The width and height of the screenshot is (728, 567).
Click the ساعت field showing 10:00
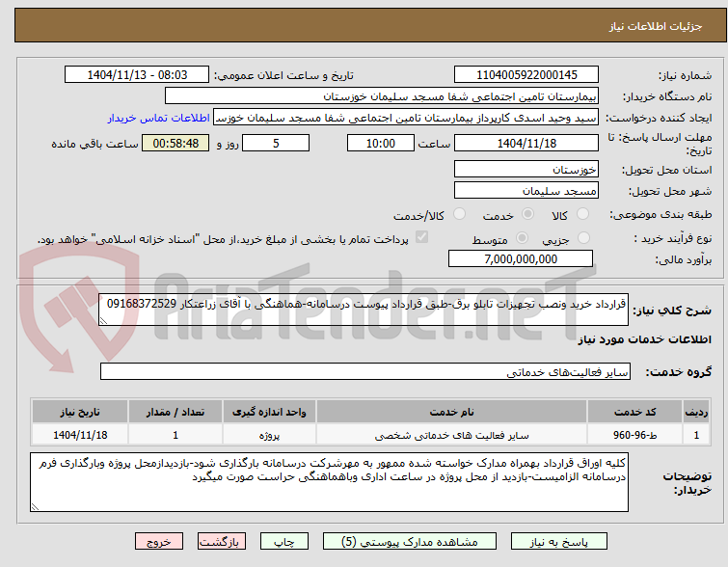click(x=381, y=143)
